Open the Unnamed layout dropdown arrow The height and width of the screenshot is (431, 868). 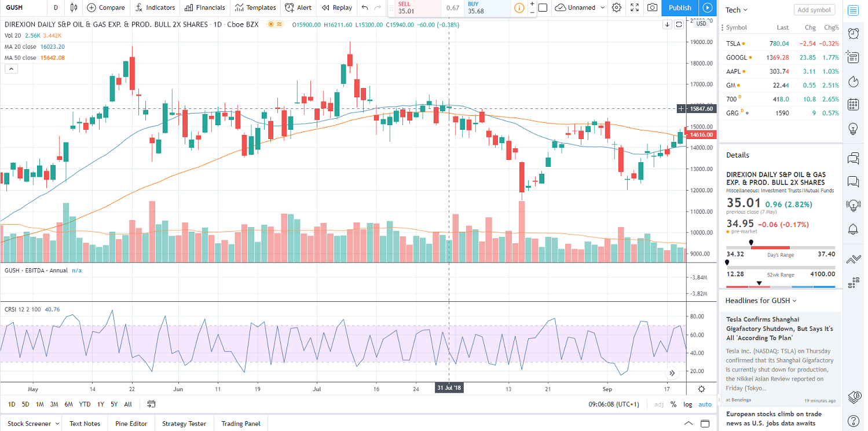pos(603,8)
